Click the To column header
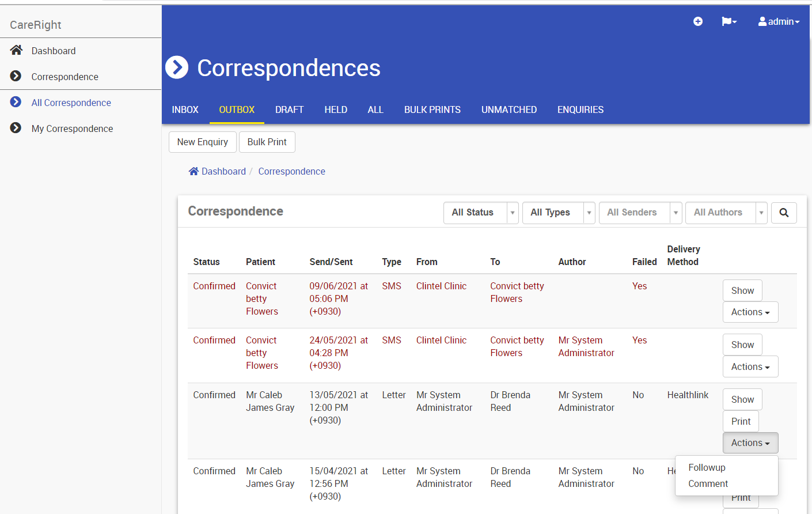The width and height of the screenshot is (812, 514). tap(495, 262)
